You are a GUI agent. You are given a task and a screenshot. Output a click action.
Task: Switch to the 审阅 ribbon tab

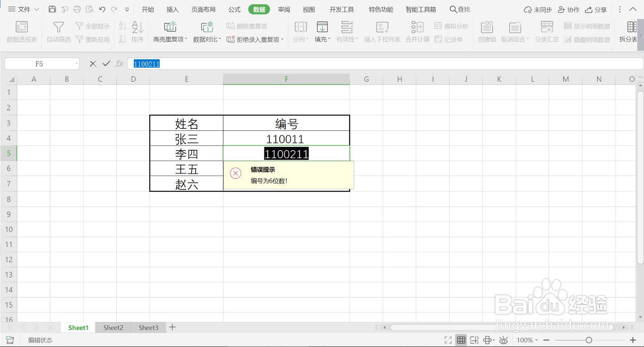coord(284,9)
